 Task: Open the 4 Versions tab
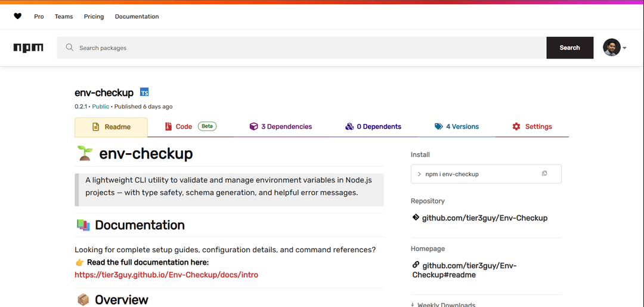(457, 126)
